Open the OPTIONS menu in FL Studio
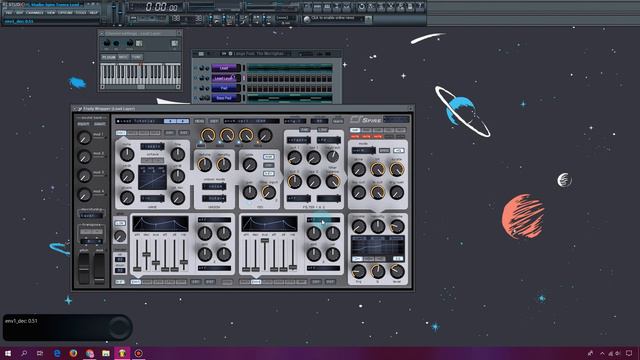This screenshot has width=640, height=360. [65, 13]
